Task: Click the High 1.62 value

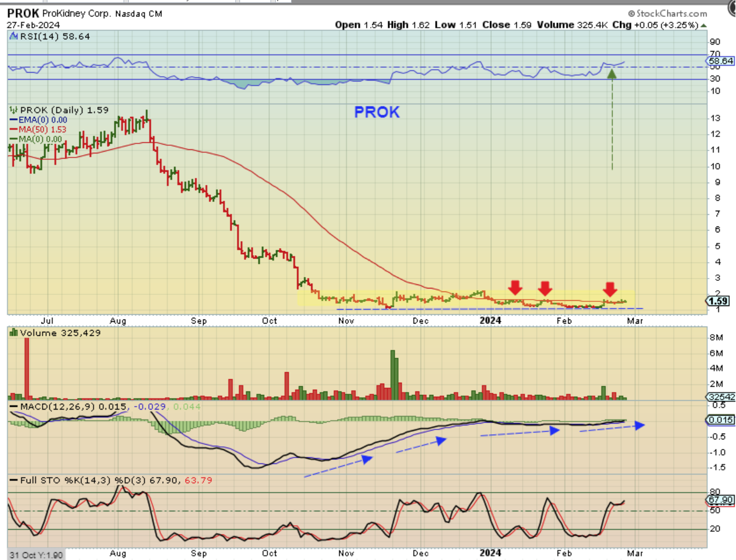Action: click(x=408, y=25)
